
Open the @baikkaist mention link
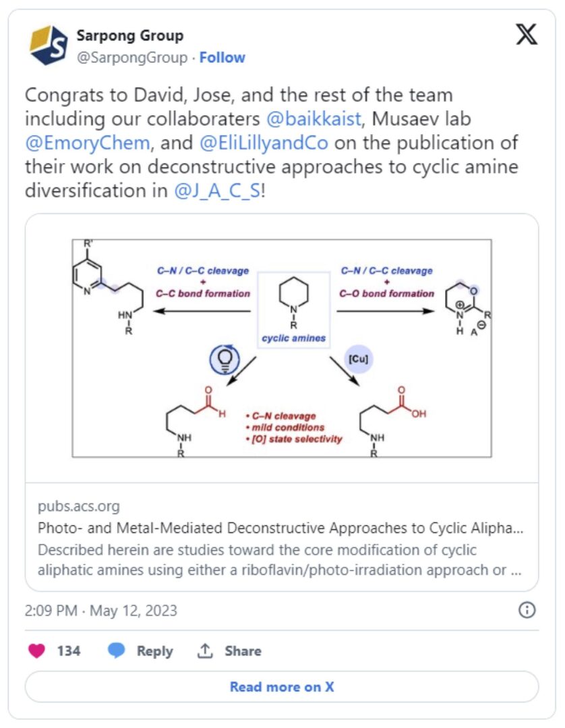point(314,119)
